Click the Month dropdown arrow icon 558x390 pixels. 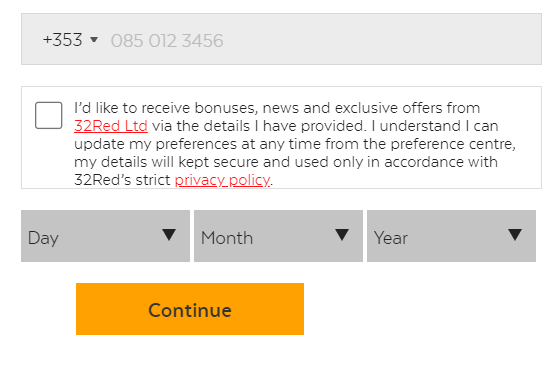[x=342, y=235]
